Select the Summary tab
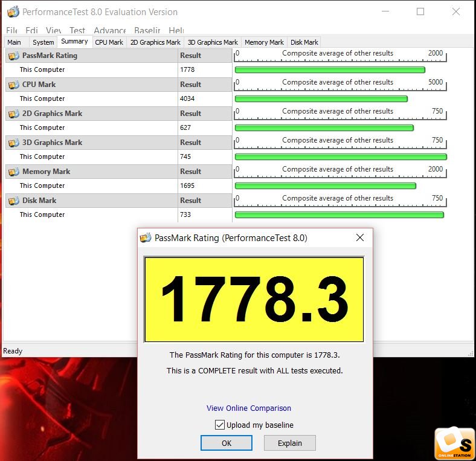The image size is (476, 461). [74, 42]
